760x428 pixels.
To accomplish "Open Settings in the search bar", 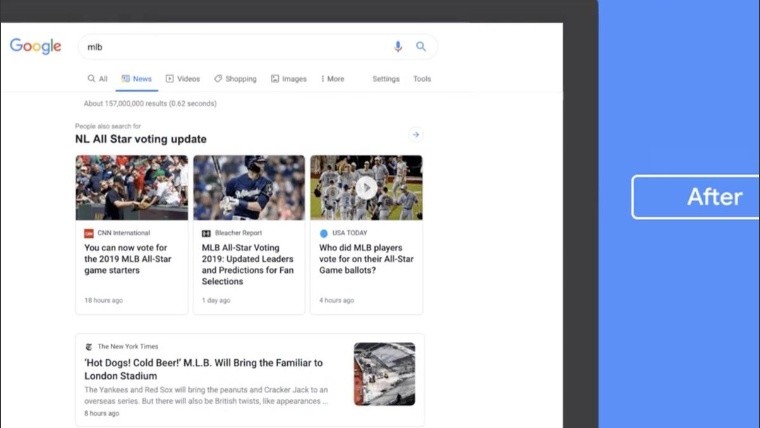I will point(386,79).
